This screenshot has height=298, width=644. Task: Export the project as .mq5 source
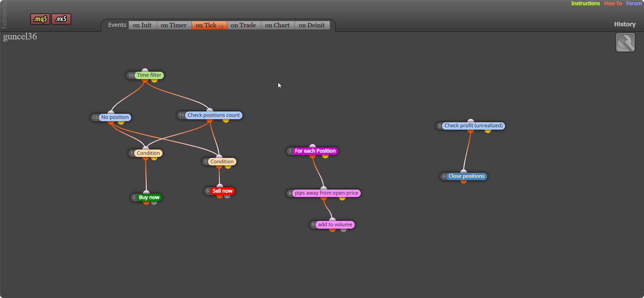click(40, 19)
